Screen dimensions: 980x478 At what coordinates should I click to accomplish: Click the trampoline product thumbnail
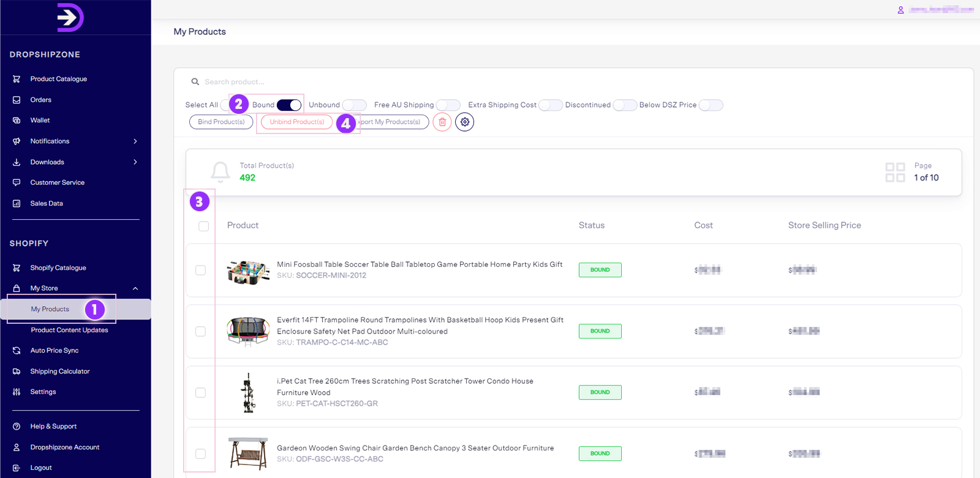[x=248, y=331]
